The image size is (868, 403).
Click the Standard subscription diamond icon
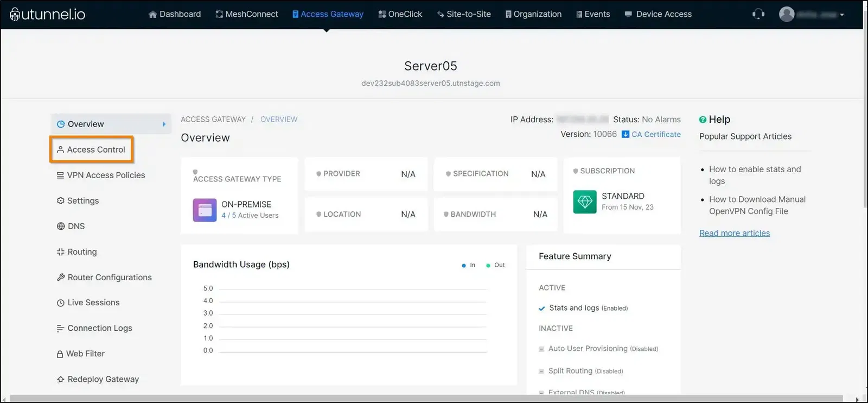pyautogui.click(x=585, y=202)
